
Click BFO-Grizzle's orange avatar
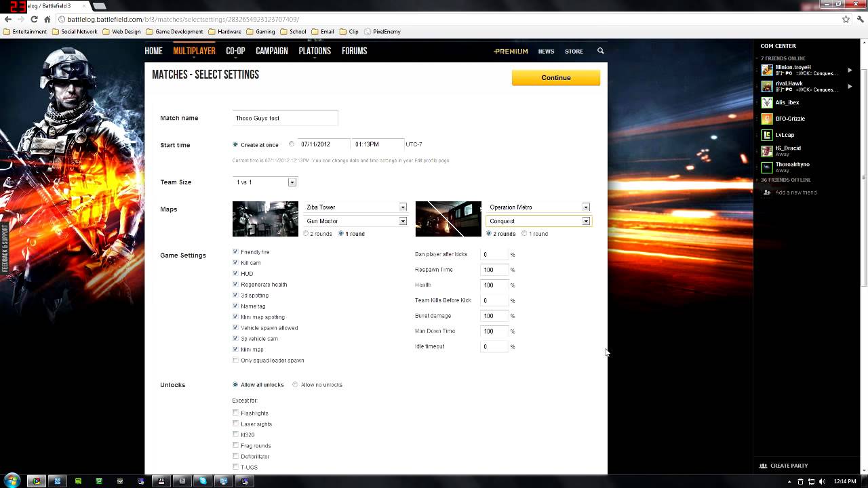click(767, 119)
